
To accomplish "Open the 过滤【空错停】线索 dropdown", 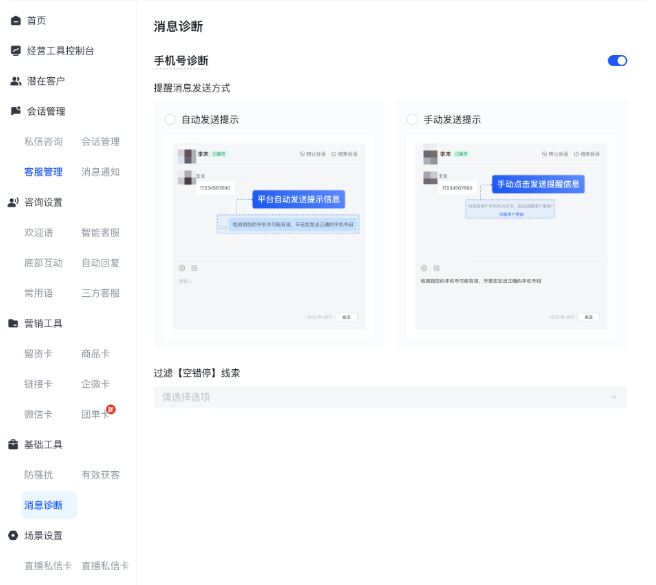I will (390, 397).
